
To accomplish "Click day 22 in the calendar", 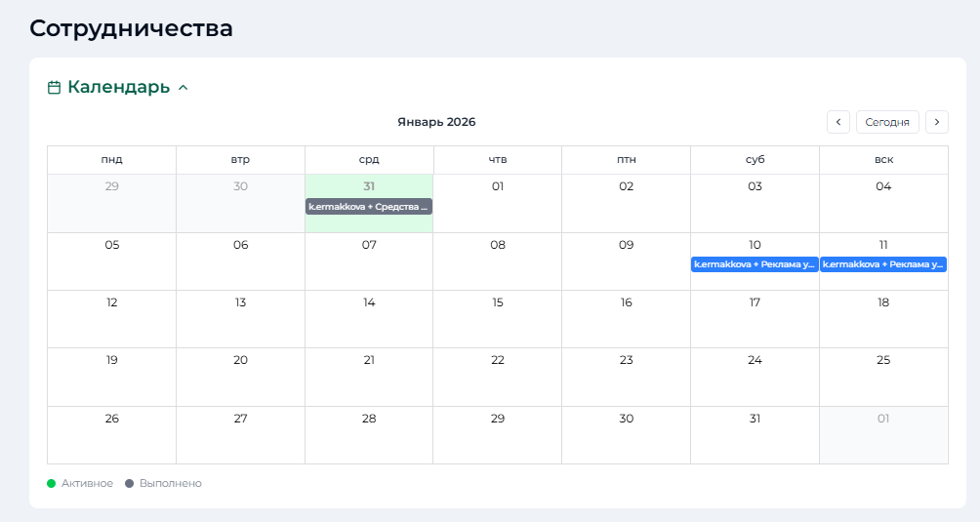I will point(498,360).
